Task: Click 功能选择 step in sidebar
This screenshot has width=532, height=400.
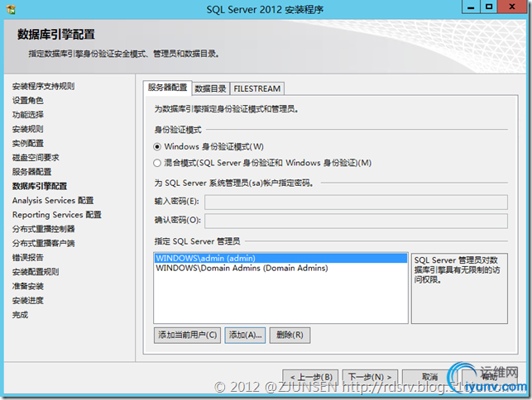Action: [28, 115]
